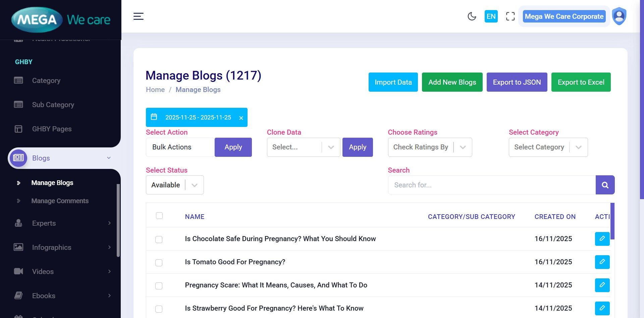This screenshot has height=318, width=644.
Task: Click into the Search for... input field
Action: coord(491,185)
